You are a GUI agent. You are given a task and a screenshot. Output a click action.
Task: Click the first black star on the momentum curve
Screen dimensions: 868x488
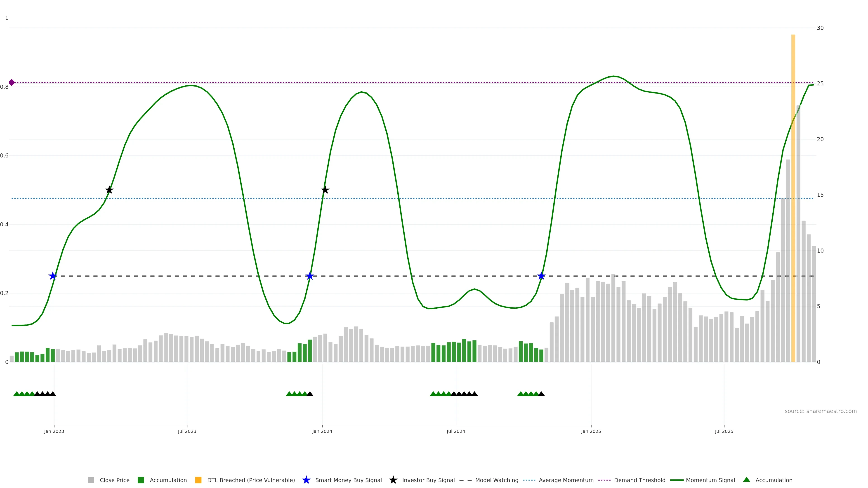pyautogui.click(x=109, y=190)
